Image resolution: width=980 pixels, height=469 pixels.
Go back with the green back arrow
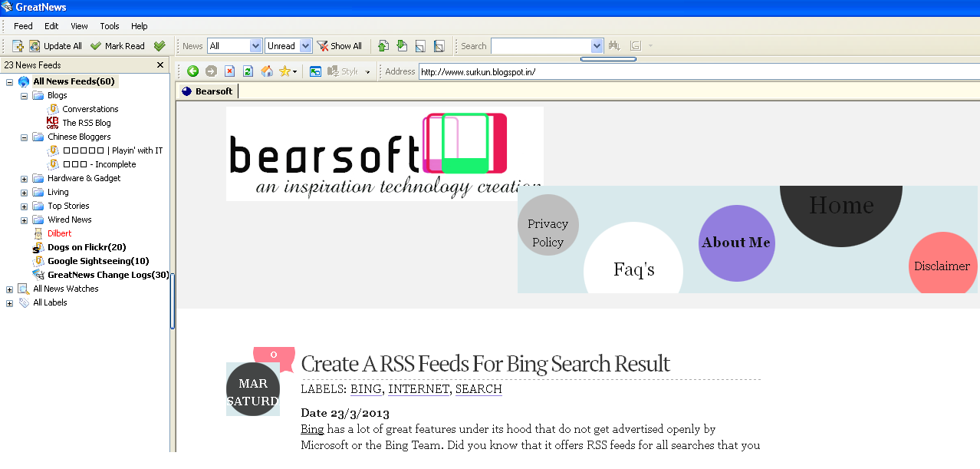click(x=193, y=71)
